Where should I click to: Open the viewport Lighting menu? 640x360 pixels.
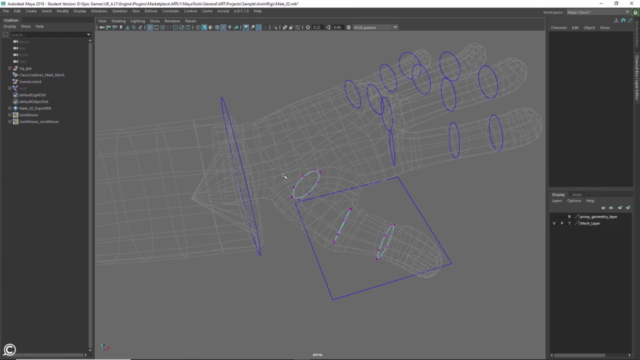click(138, 21)
